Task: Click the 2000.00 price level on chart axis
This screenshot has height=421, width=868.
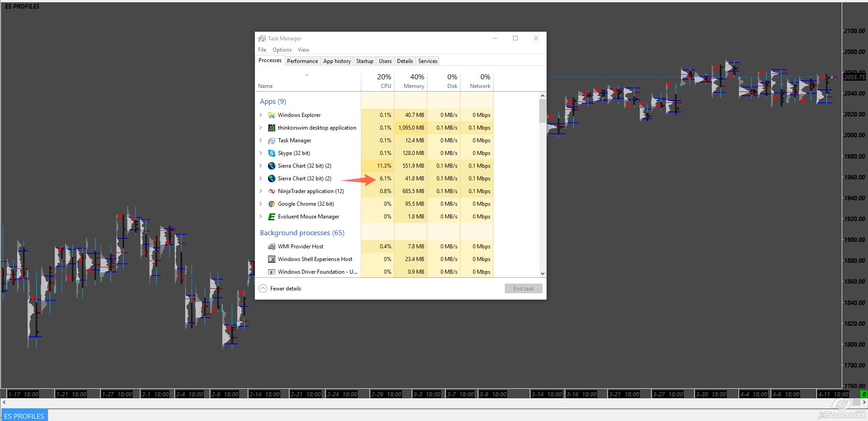Action: (x=854, y=135)
